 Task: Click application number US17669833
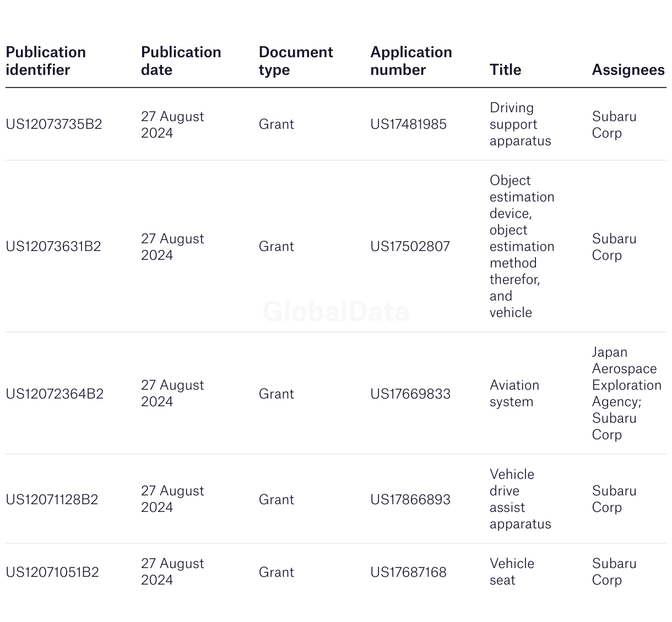coord(410,394)
